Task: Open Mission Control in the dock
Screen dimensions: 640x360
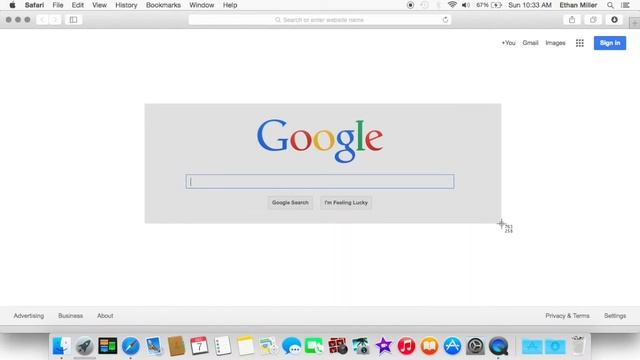Action: (x=108, y=346)
